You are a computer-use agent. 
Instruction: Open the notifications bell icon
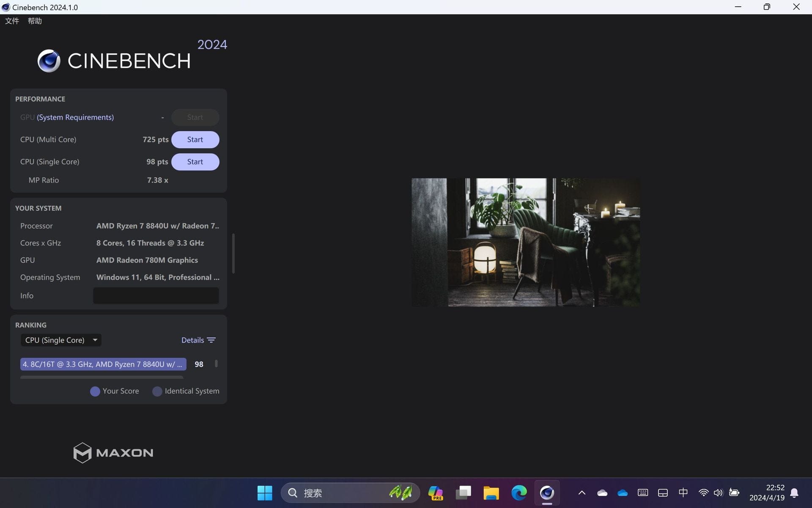pyautogui.click(x=794, y=493)
